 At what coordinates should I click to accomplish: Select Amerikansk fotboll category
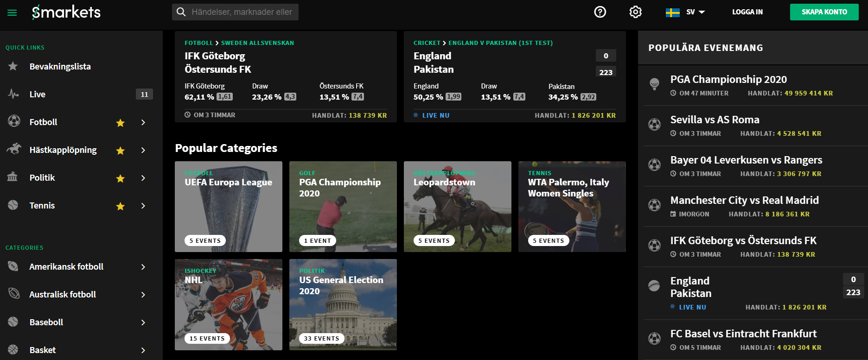(x=66, y=266)
